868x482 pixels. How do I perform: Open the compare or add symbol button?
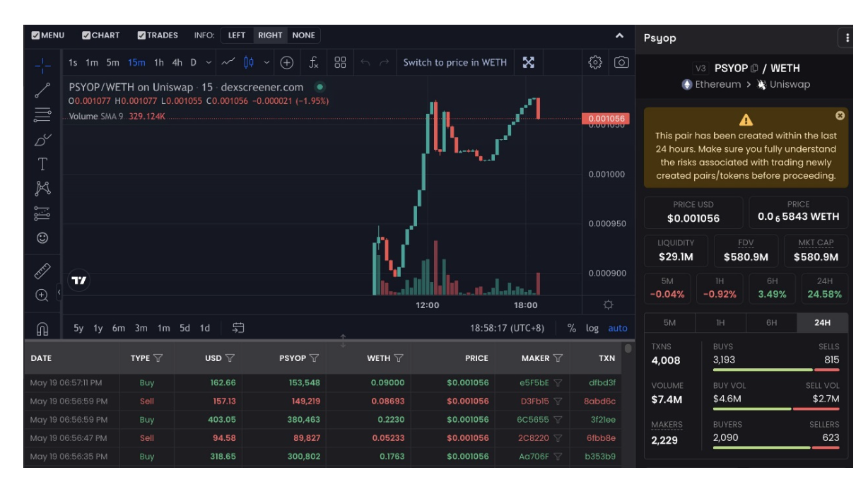(x=287, y=62)
